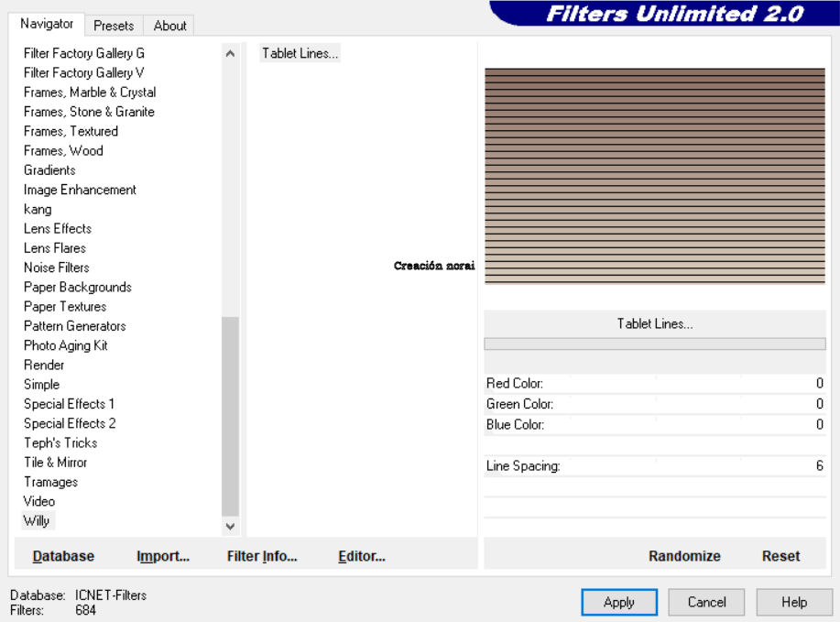Open the Import... dialog
This screenshot has width=840, height=622.
163,556
